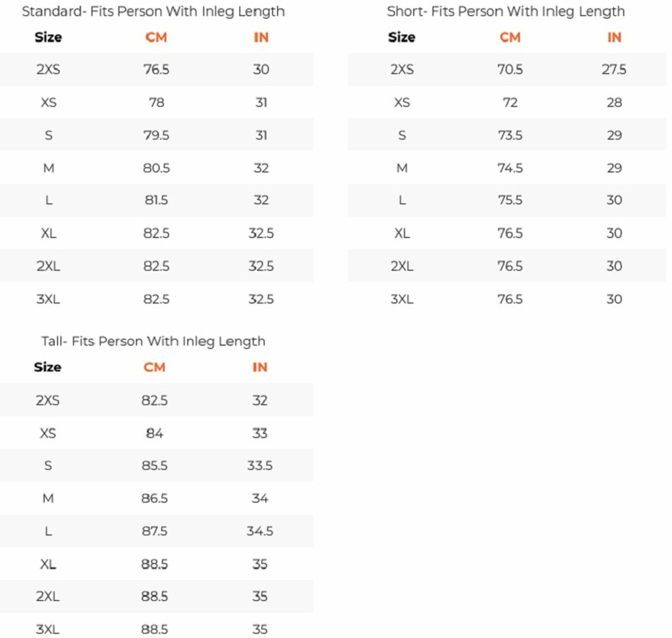Click the Tall inleg length table heading
This screenshot has height=638, width=672.
pos(153,341)
